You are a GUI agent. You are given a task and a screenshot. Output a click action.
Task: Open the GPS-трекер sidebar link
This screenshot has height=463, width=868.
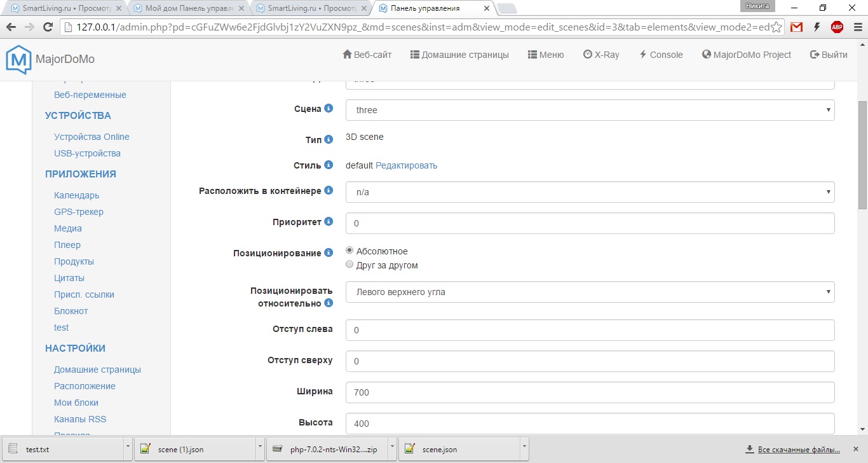pyautogui.click(x=79, y=212)
